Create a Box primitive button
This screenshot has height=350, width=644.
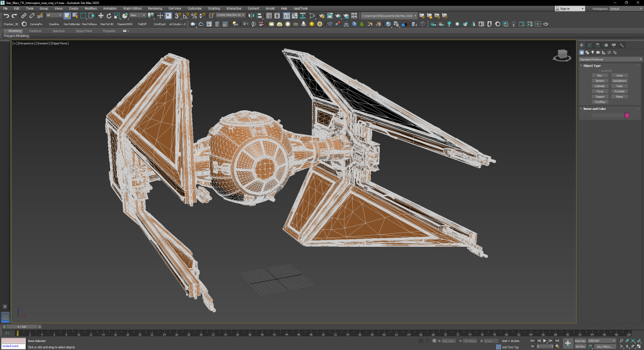[600, 76]
